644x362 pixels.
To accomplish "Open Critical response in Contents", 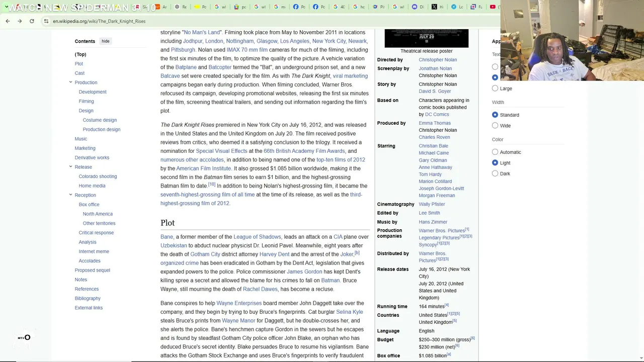I will (96, 233).
